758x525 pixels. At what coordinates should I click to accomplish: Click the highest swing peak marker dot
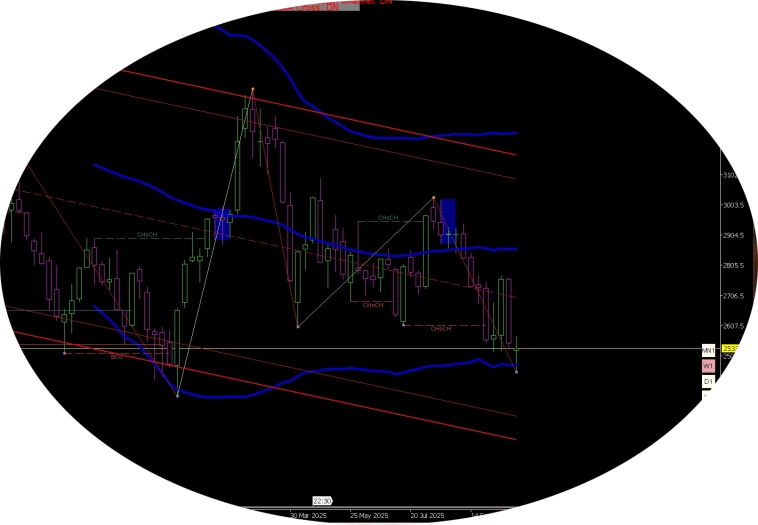click(x=252, y=90)
